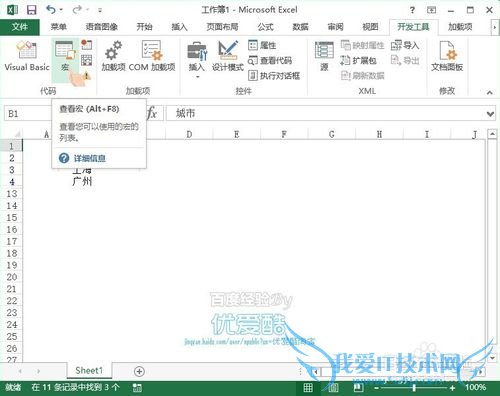Screen dimensions: 500x396
Task: Switch to the 视图 View tab
Action: click(370, 27)
